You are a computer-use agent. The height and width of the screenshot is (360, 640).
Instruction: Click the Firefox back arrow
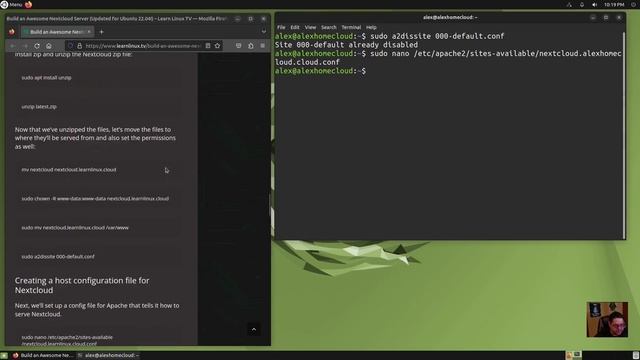[x=13, y=46]
